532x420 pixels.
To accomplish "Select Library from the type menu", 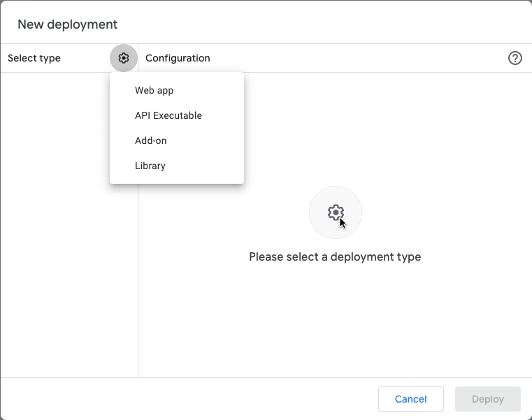I will point(177,166).
